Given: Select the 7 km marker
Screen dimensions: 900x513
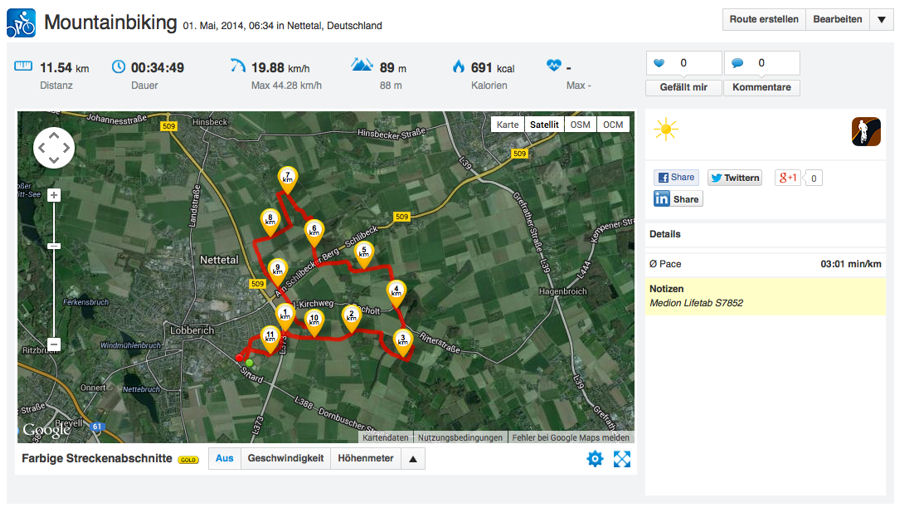Looking at the screenshot, I should coord(288,180).
